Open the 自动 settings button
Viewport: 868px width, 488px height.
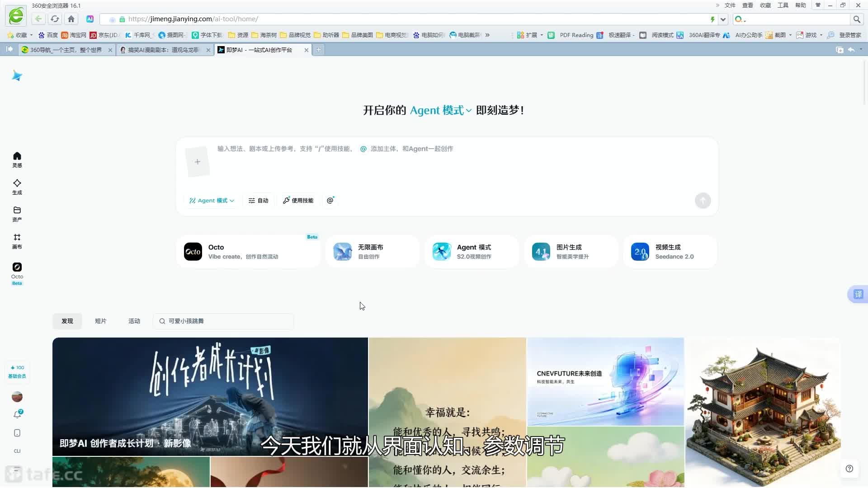[x=258, y=200]
